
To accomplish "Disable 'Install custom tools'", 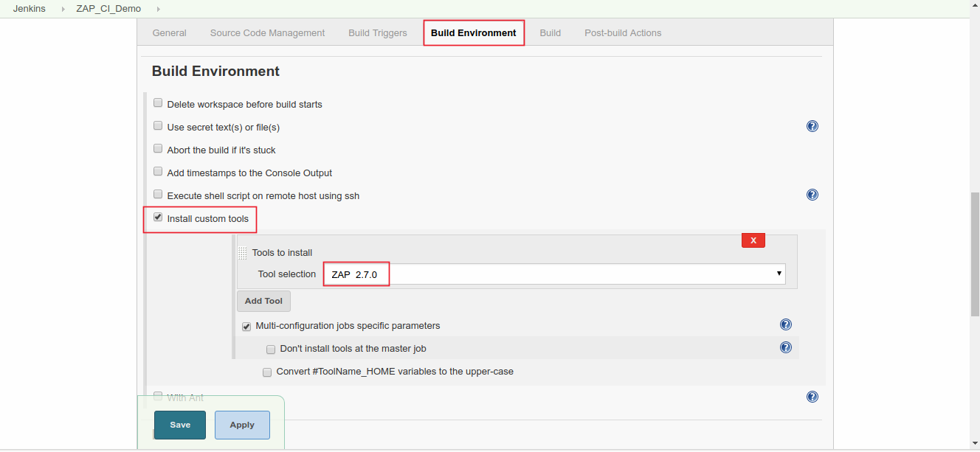I will pyautogui.click(x=158, y=216).
